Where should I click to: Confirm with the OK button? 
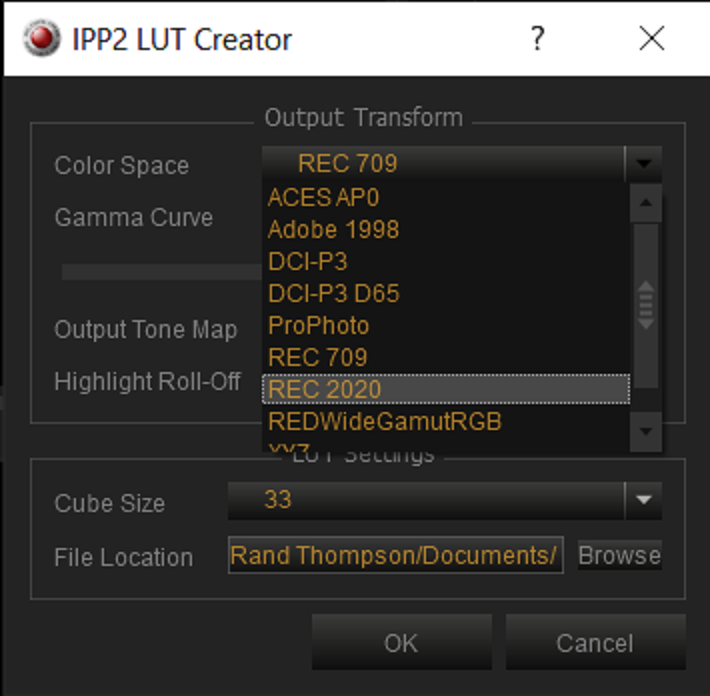tap(402, 642)
